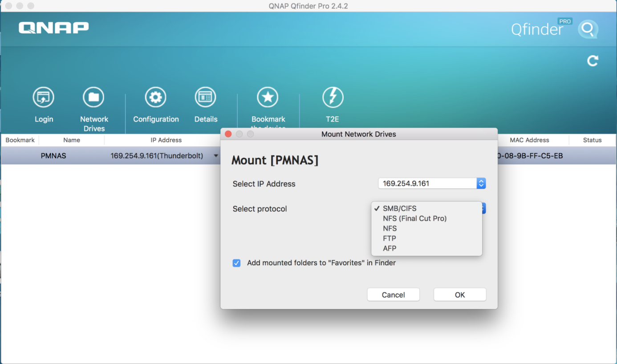Cancel the mount dialog

click(x=394, y=295)
